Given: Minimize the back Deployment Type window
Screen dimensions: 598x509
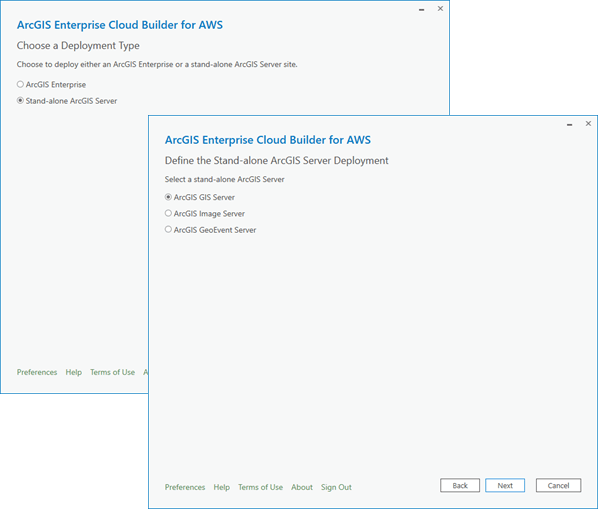Looking at the screenshot, I should (421, 10).
